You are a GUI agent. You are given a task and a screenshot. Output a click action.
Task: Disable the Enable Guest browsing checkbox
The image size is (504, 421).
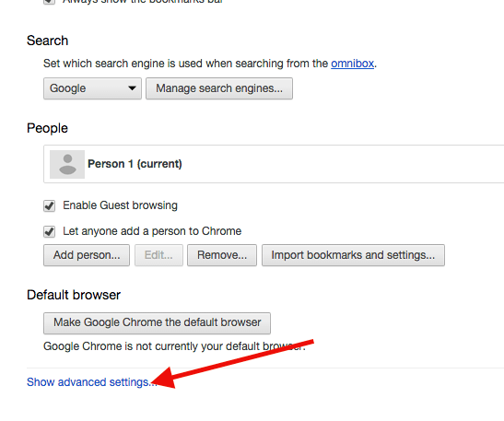point(49,205)
